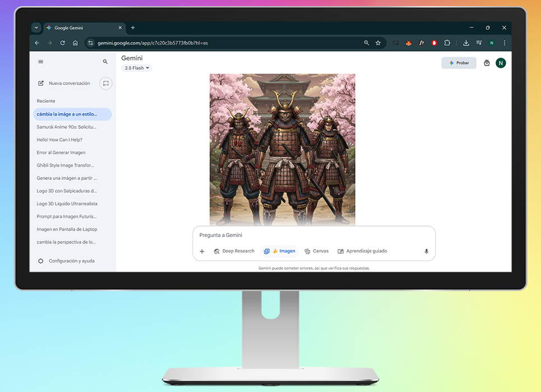The width and height of the screenshot is (541, 392).
Task: Open search in the Gemini sidebar
Action: pos(105,62)
